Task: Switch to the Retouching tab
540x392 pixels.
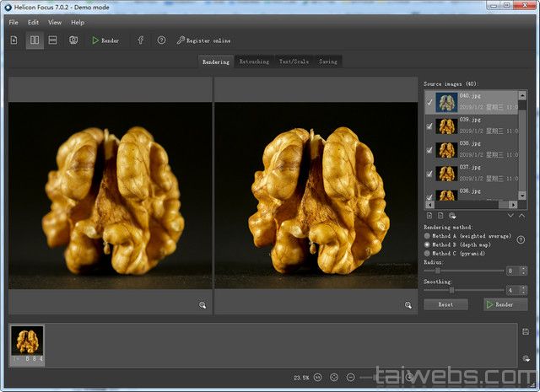Action: click(x=254, y=62)
